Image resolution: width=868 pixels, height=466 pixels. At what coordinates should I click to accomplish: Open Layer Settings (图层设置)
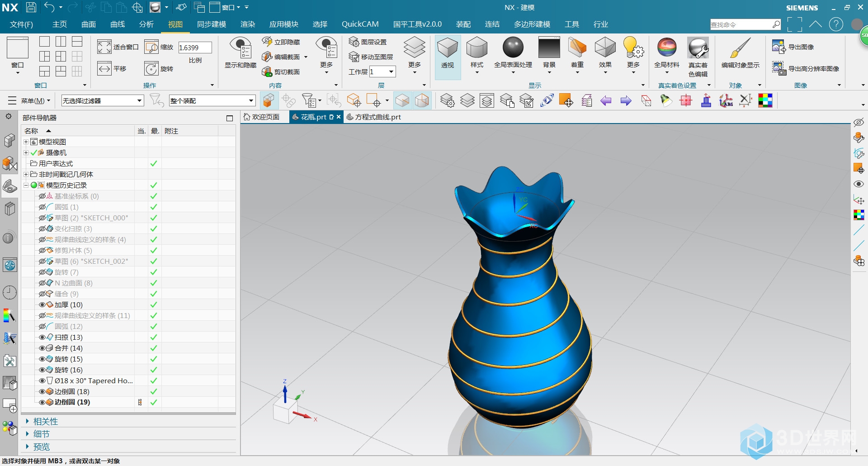[x=368, y=42]
